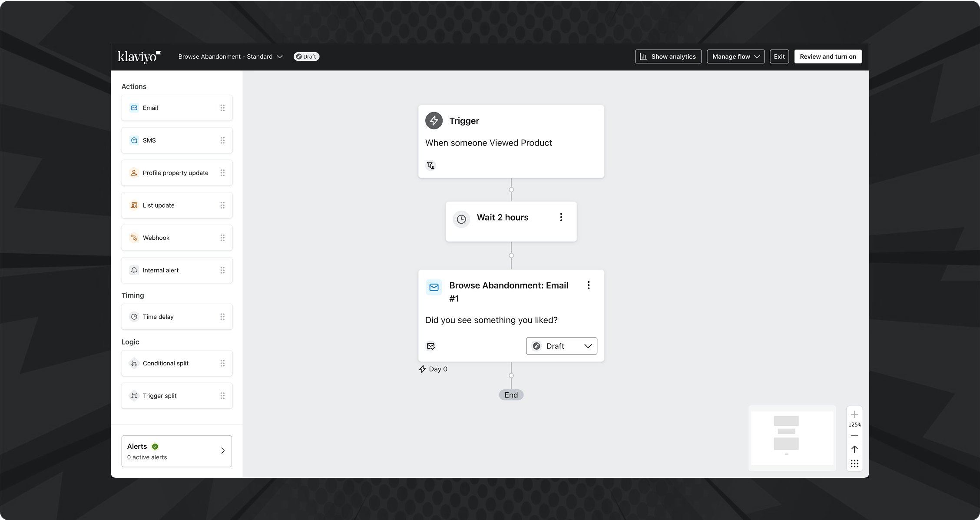Click the smart sending envelope icon
Image resolution: width=980 pixels, height=520 pixels.
[430, 346]
